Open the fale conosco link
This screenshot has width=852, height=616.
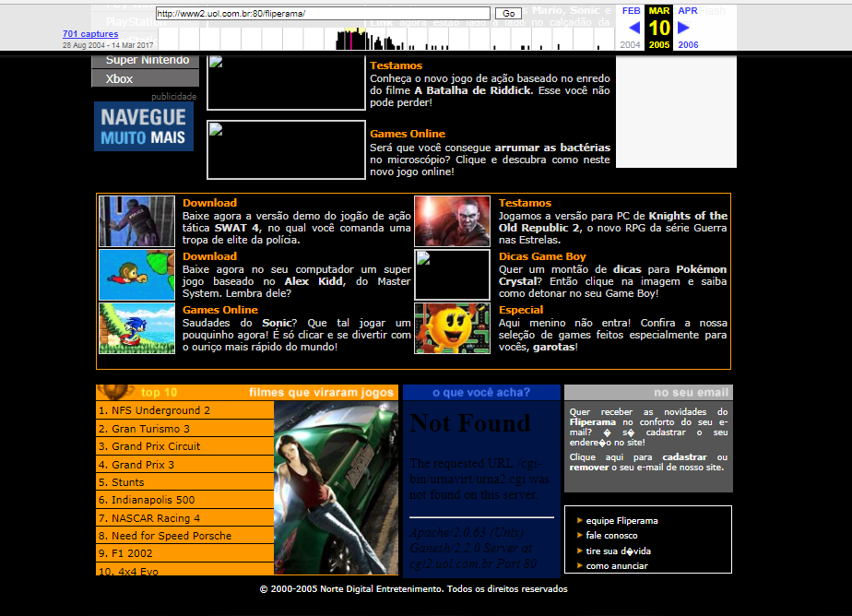611,535
